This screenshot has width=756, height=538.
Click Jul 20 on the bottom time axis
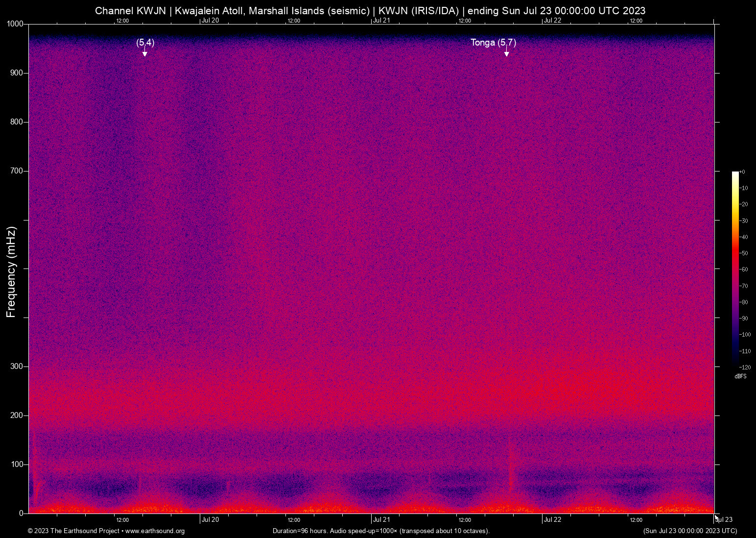(211, 520)
